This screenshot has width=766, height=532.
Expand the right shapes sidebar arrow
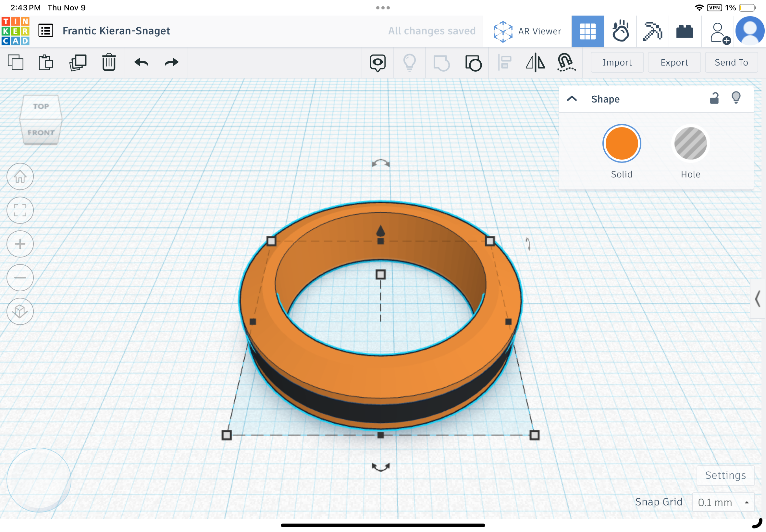click(x=757, y=298)
